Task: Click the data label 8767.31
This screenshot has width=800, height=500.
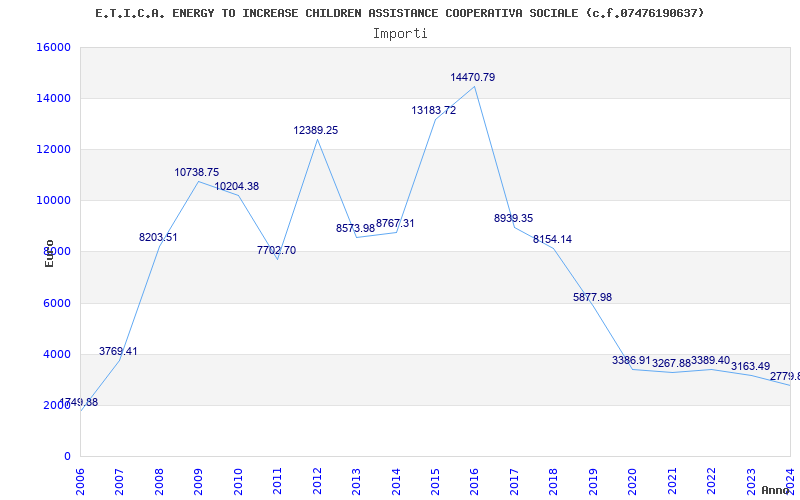Action: (x=395, y=223)
